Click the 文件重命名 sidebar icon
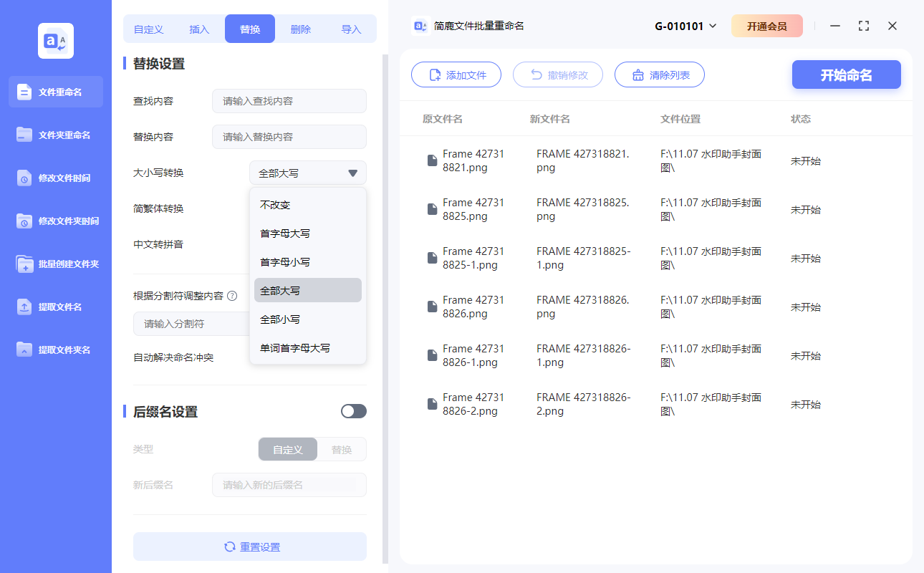Viewport: 924px width, 573px height. [24, 92]
